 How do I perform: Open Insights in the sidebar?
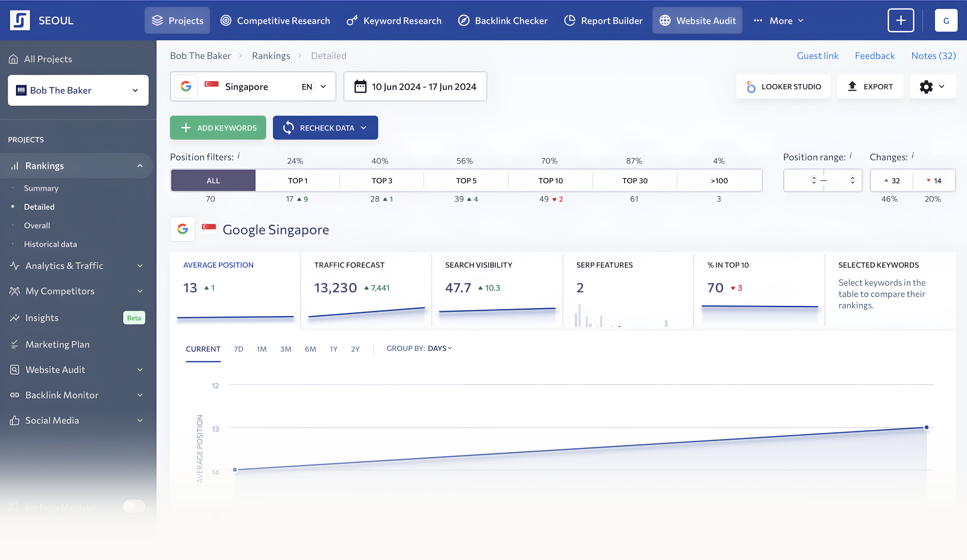tap(42, 318)
